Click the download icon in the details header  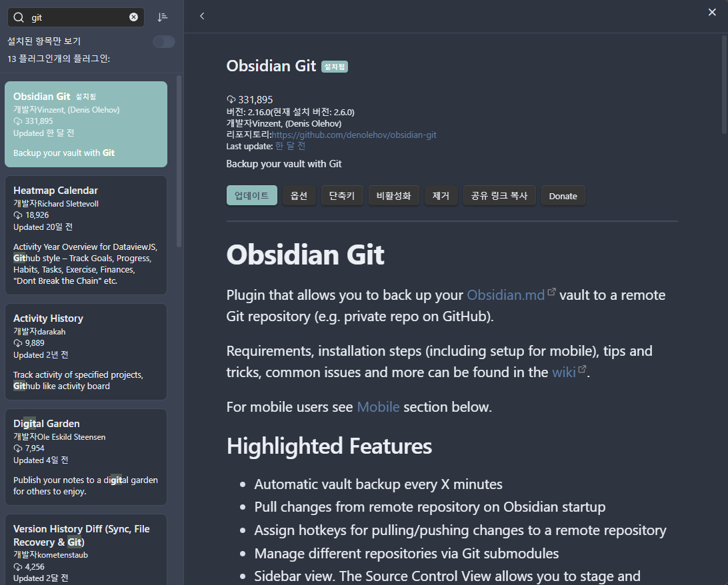pos(231,99)
